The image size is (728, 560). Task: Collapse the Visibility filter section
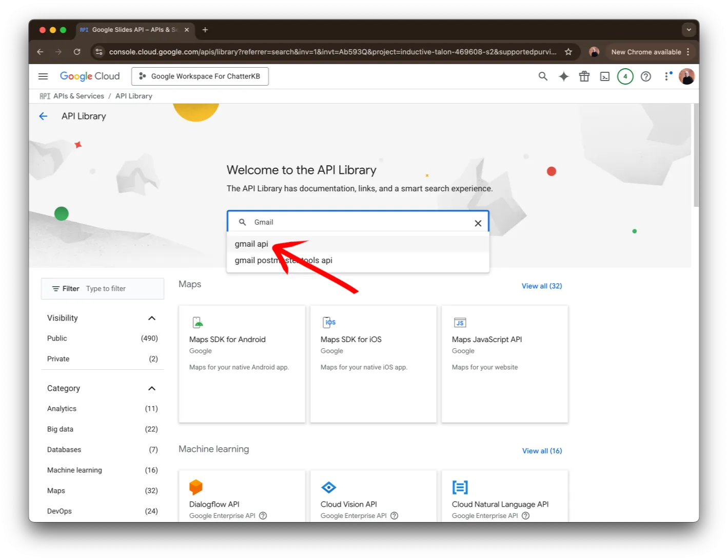click(x=152, y=318)
